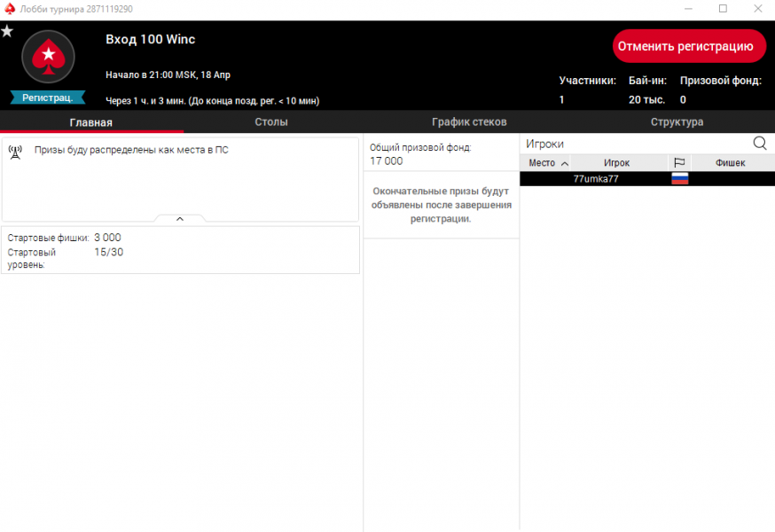Switch to the Главная tab
This screenshot has width=775, height=532.
[x=91, y=122]
